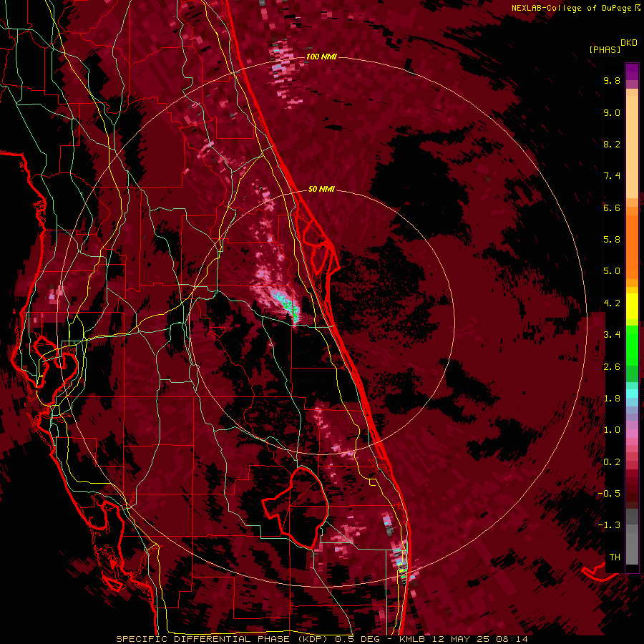644x644 pixels.
Task: Select the 2.6 legend value
Action: click(x=612, y=367)
